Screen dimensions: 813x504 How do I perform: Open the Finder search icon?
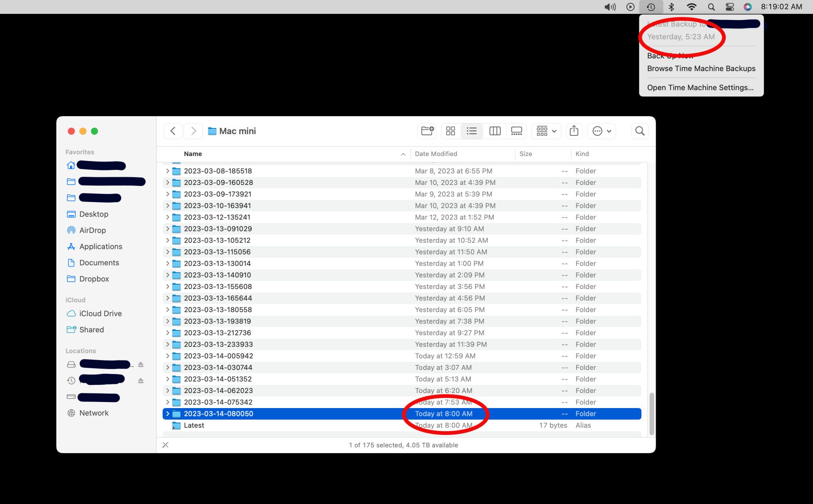point(640,131)
